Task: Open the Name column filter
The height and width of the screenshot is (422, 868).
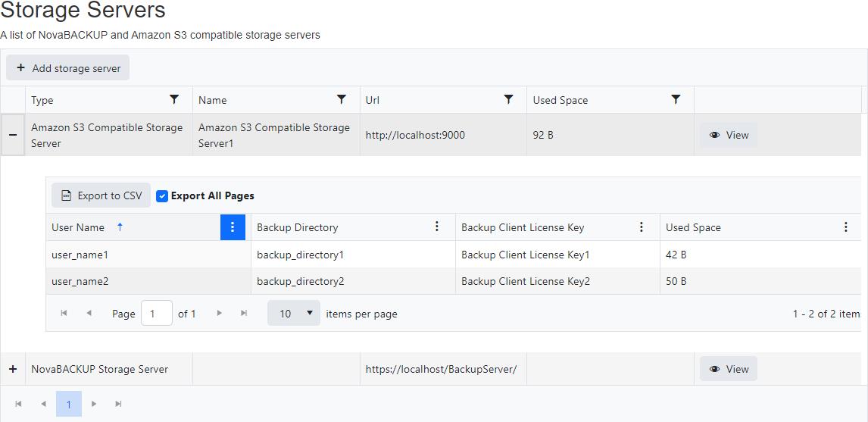Action: [x=342, y=100]
